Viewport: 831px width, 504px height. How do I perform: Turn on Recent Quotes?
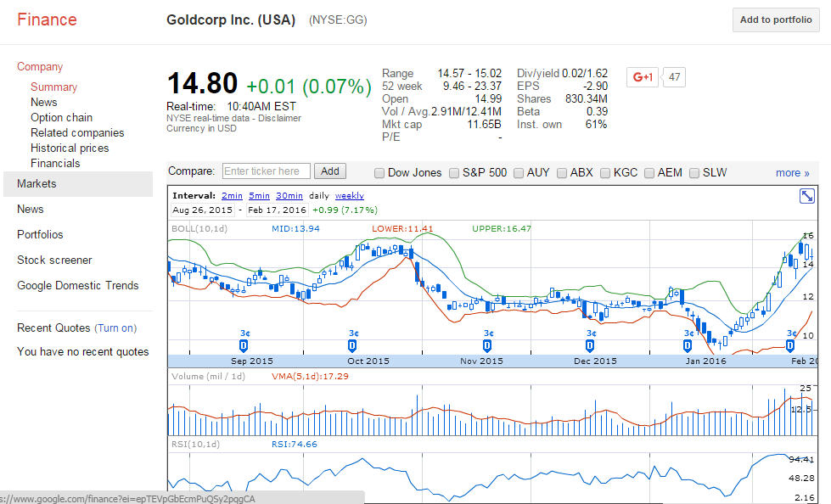pos(115,328)
